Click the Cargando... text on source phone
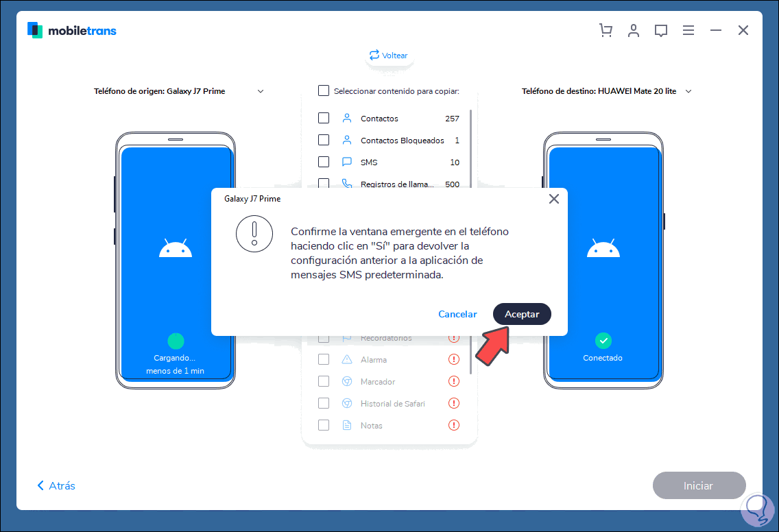This screenshot has height=532, width=779. 174,358
